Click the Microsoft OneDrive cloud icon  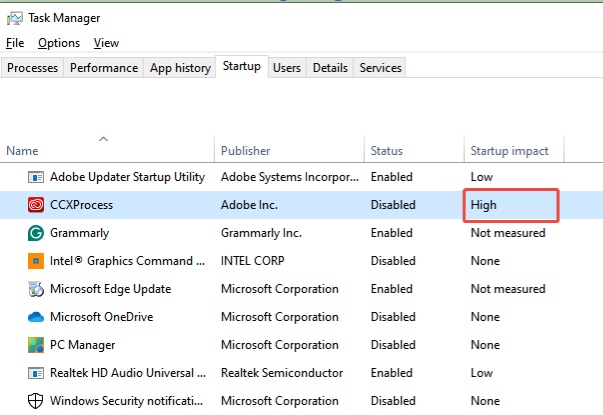coord(35,317)
